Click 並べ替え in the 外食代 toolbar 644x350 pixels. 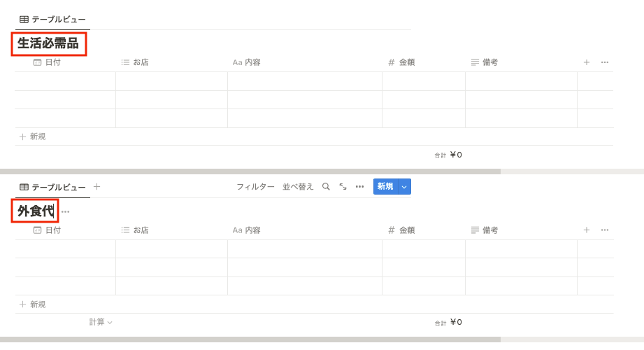tap(298, 187)
